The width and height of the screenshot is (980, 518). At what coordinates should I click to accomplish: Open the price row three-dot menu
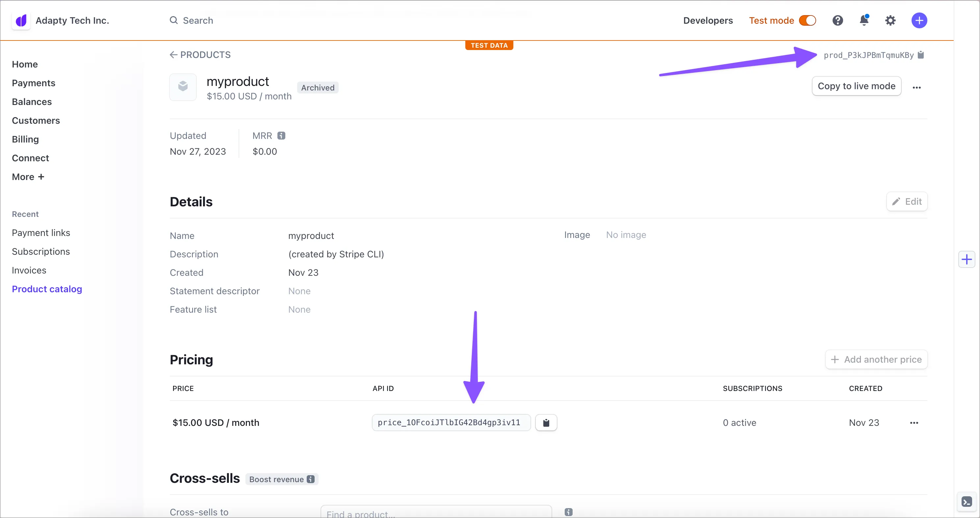(x=914, y=423)
